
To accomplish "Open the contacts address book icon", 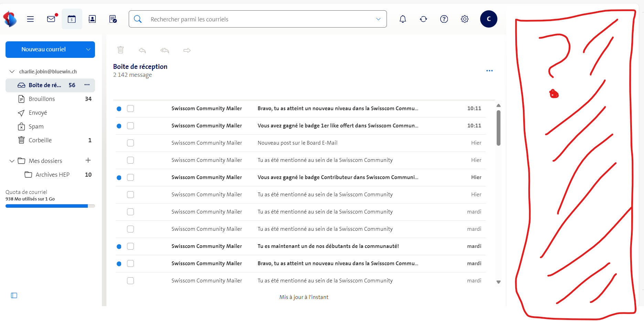I will click(92, 19).
